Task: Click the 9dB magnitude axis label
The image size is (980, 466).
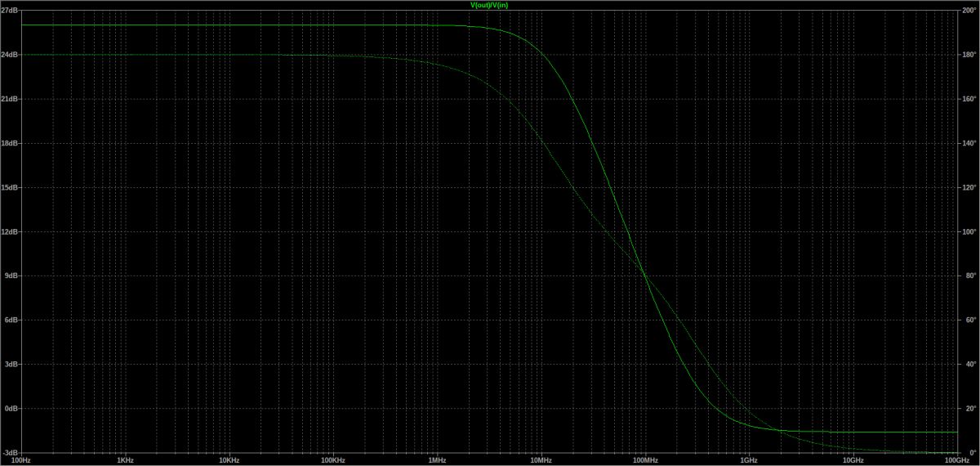Action: (11, 276)
